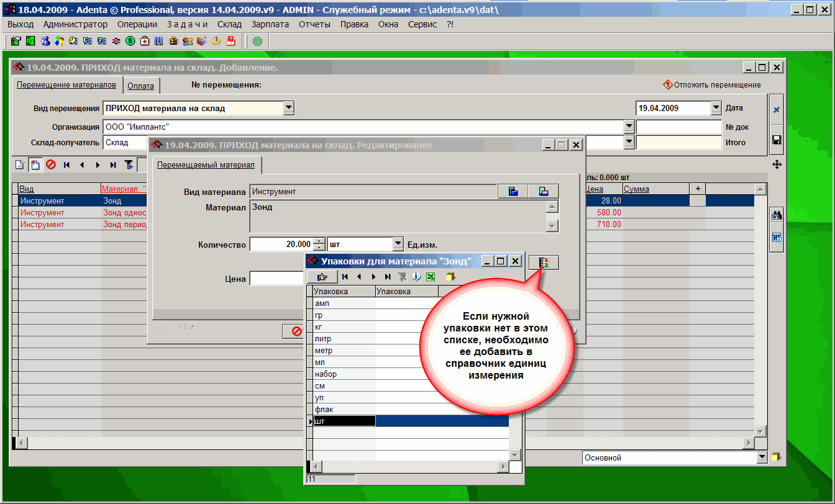Viewport: 835px width, 504px height.
Task: Click the Excel export icon in packaging window
Action: click(x=429, y=277)
